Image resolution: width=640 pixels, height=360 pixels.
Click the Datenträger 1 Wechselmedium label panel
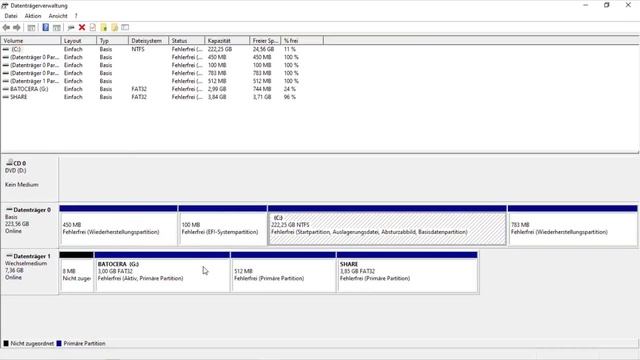(29, 272)
